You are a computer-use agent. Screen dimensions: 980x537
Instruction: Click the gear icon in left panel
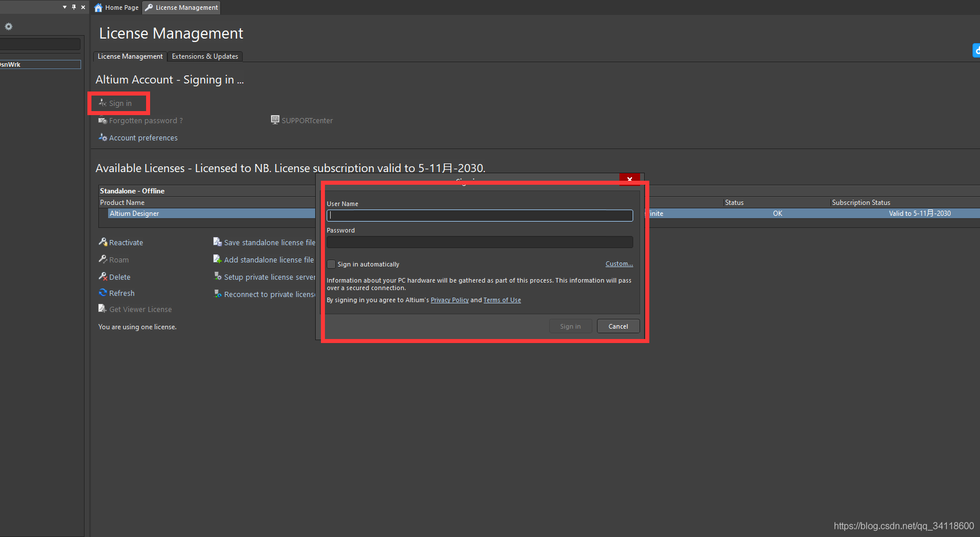click(9, 26)
